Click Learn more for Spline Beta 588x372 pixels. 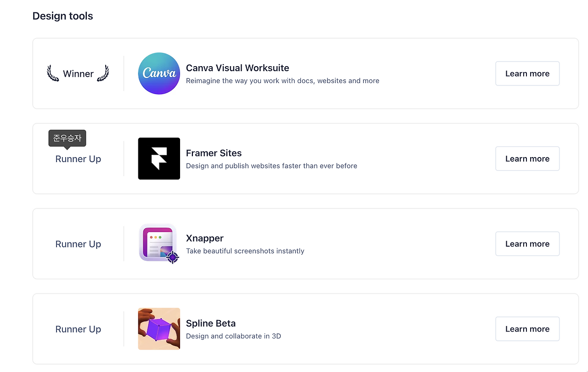pos(527,329)
